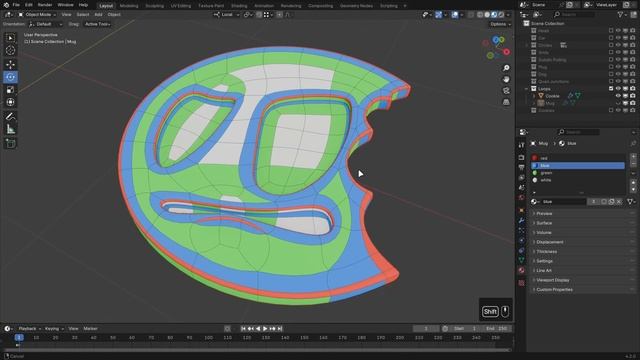Open the File menu
640x360 pixels.
(x=16, y=5)
